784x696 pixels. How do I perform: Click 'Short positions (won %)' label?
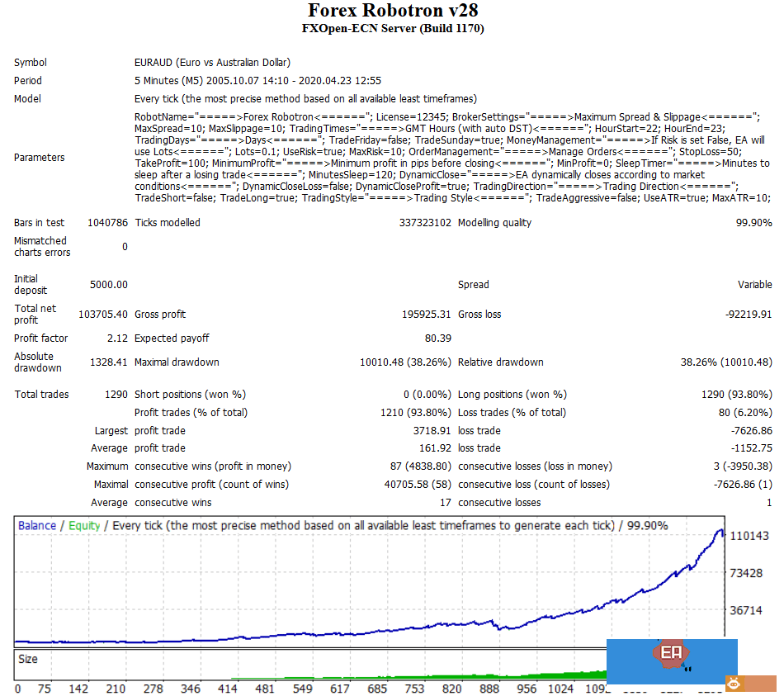190,395
